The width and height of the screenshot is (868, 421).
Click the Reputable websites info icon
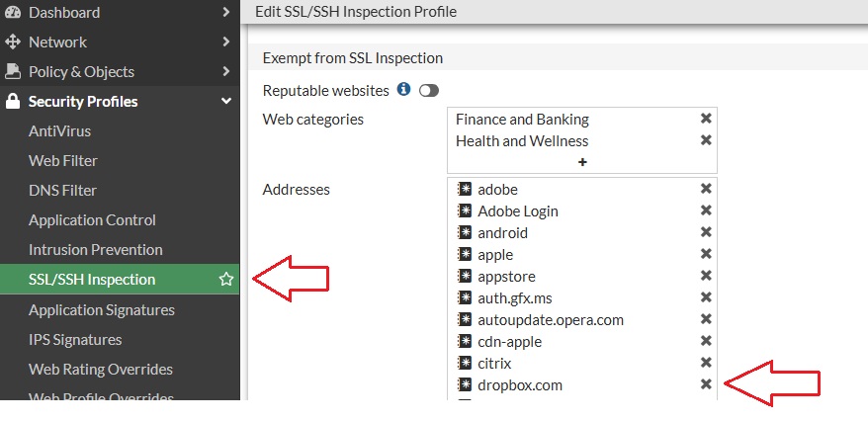tap(404, 89)
